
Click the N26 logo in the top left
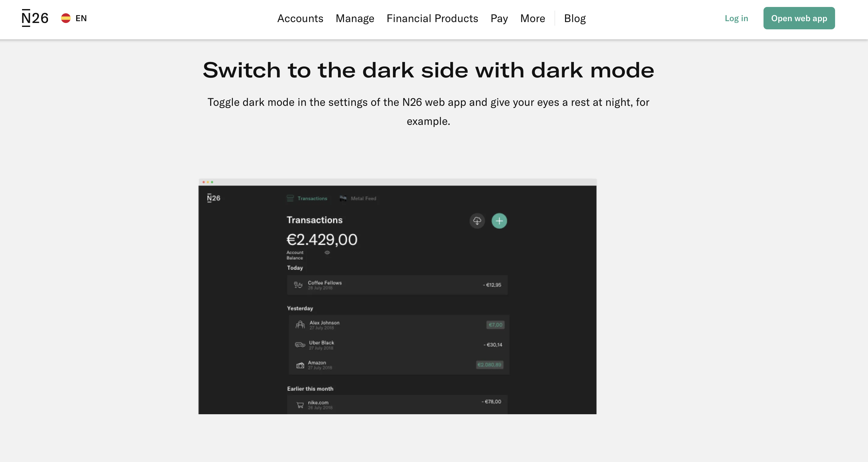[x=35, y=18]
